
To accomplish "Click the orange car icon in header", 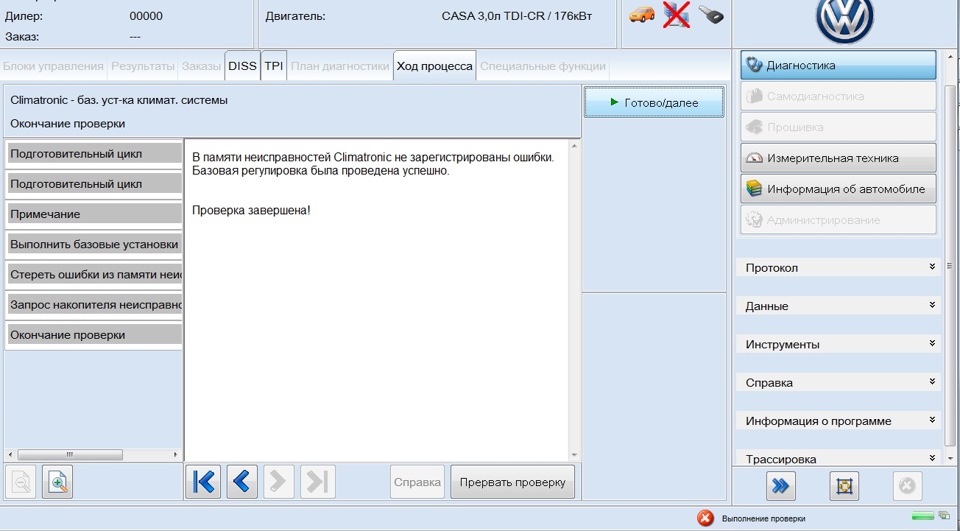I will (x=642, y=14).
